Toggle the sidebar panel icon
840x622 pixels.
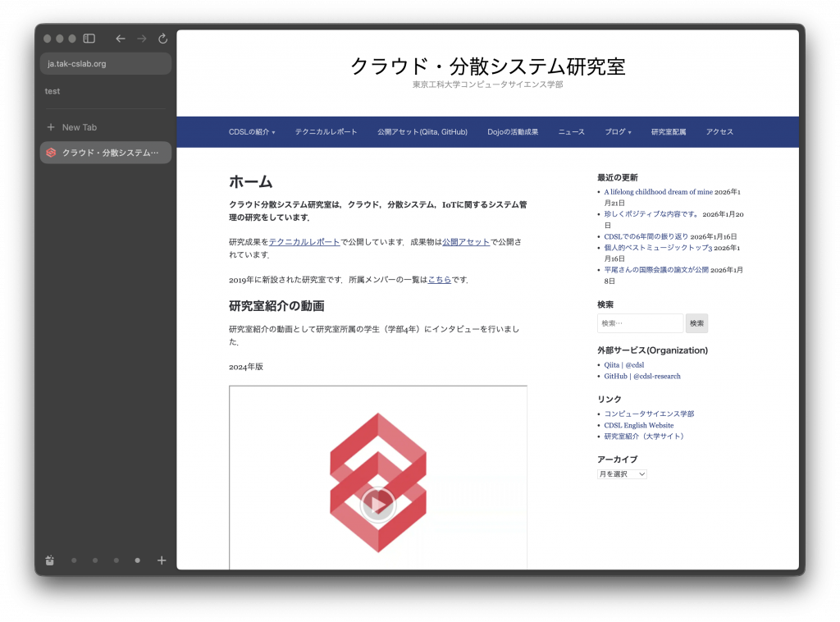coord(89,39)
